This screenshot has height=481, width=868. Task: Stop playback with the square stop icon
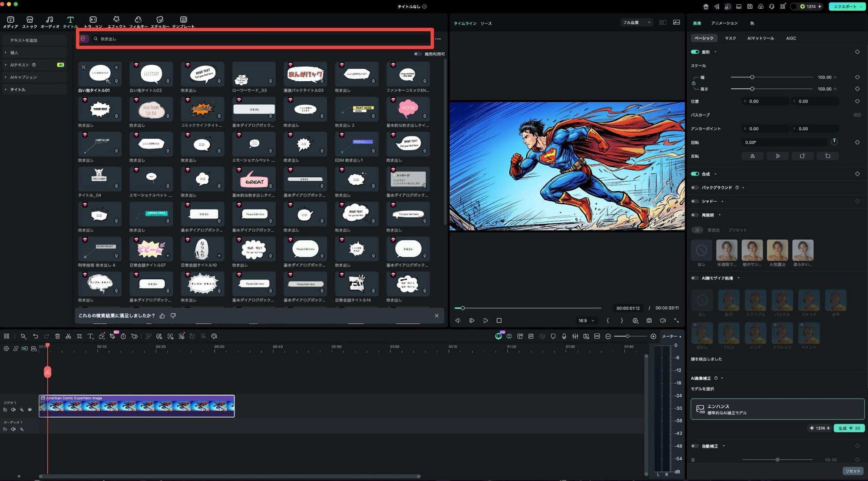[x=499, y=321]
